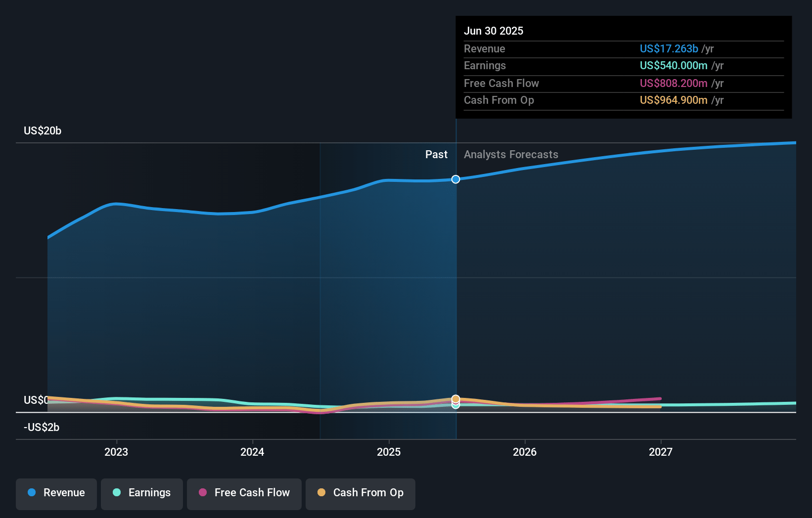Select the Revenue data point at Jun 2025

click(456, 179)
